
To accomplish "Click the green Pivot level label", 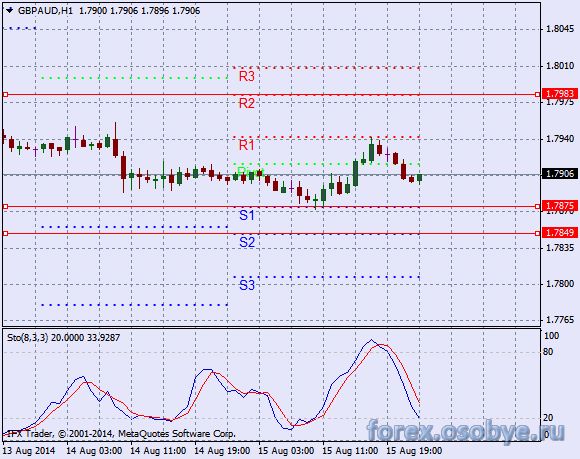I will [249, 172].
